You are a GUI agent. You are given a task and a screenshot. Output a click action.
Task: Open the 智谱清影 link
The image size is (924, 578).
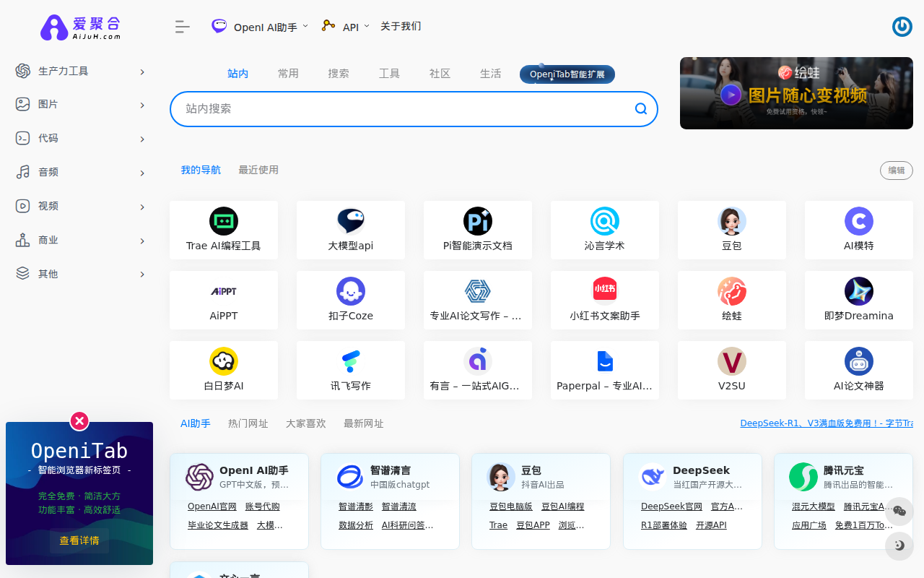pyautogui.click(x=356, y=506)
